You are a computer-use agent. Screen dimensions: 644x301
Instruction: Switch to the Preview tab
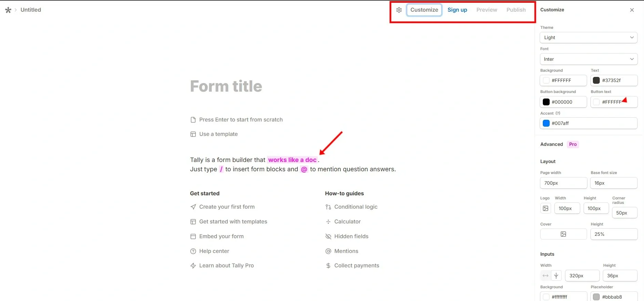(487, 10)
